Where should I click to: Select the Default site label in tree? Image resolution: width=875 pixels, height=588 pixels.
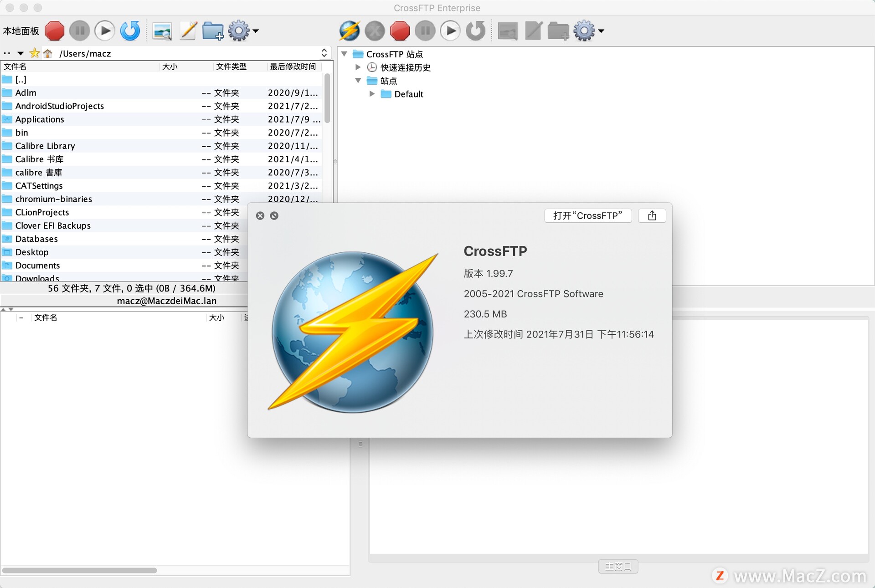coord(409,94)
